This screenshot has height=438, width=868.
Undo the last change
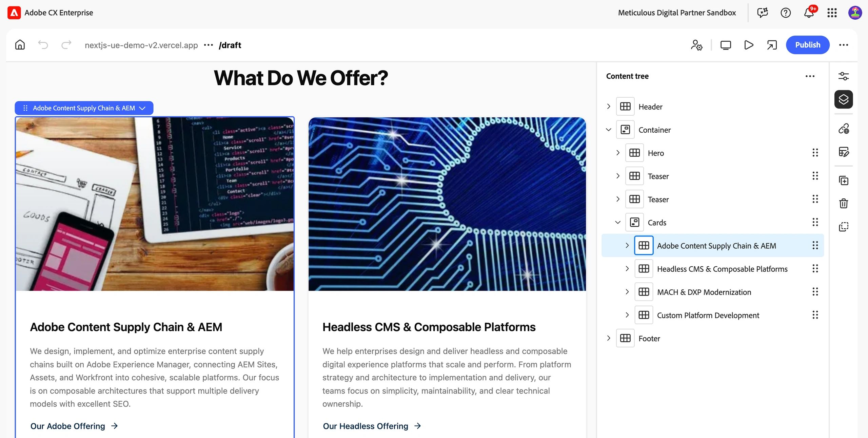pos(43,45)
